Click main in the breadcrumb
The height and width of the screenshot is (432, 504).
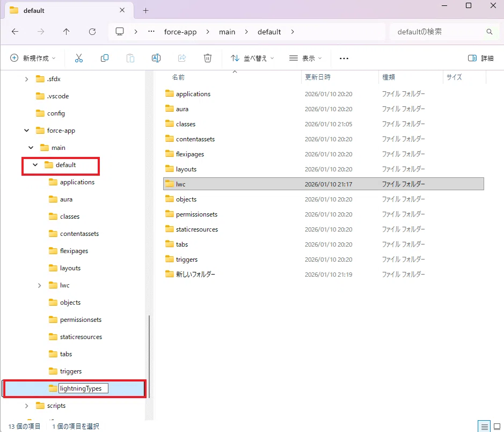point(227,32)
